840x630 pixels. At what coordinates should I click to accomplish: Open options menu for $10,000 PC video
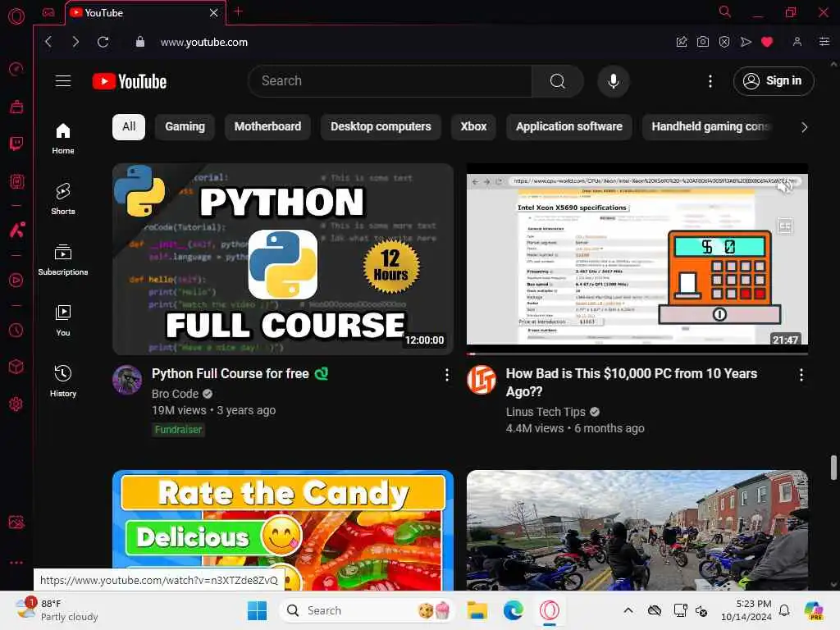(801, 375)
